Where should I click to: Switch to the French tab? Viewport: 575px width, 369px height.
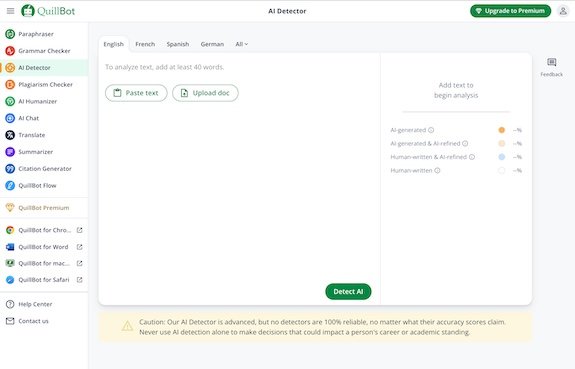click(x=145, y=44)
